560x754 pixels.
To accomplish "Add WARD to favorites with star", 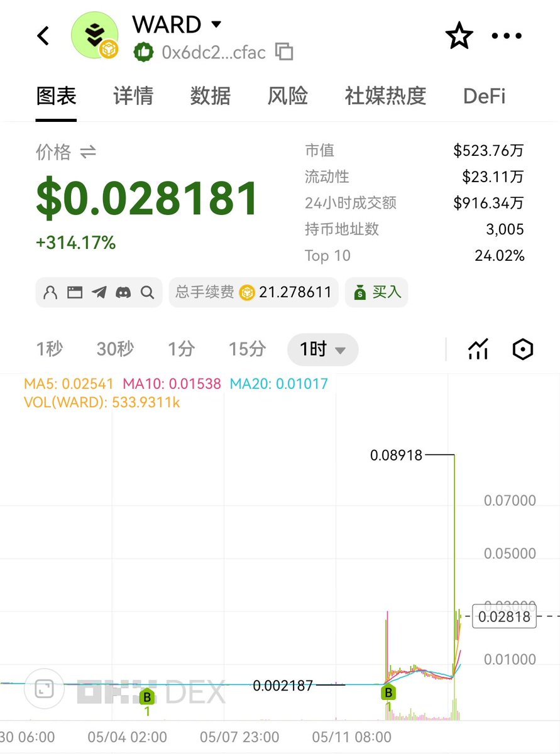I will tap(459, 36).
